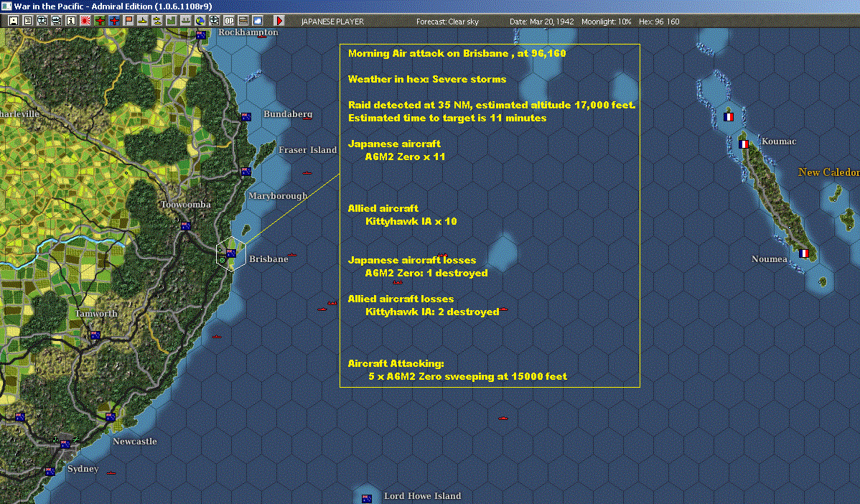This screenshot has height=504, width=860.
Task: Click the 'Hex: 96 160' coordinate text
Action: (x=659, y=22)
